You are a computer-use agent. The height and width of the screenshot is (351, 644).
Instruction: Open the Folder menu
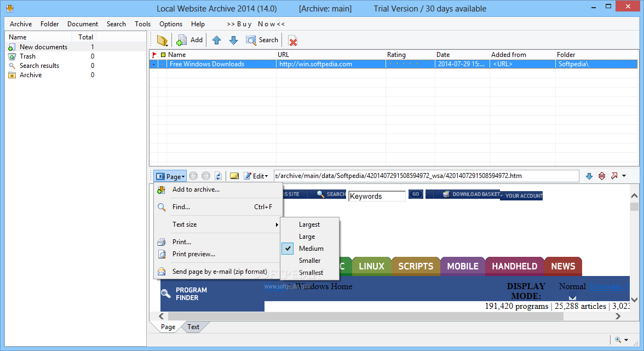50,24
